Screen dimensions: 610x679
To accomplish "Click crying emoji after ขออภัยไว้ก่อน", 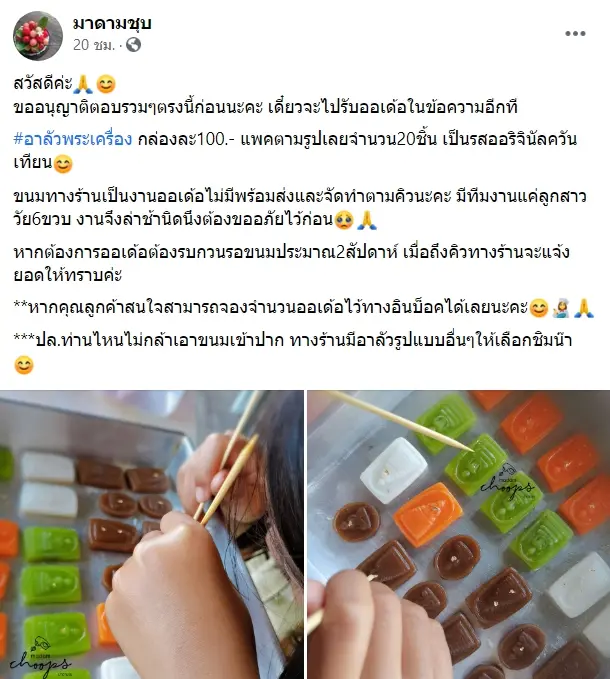I will [x=344, y=220].
